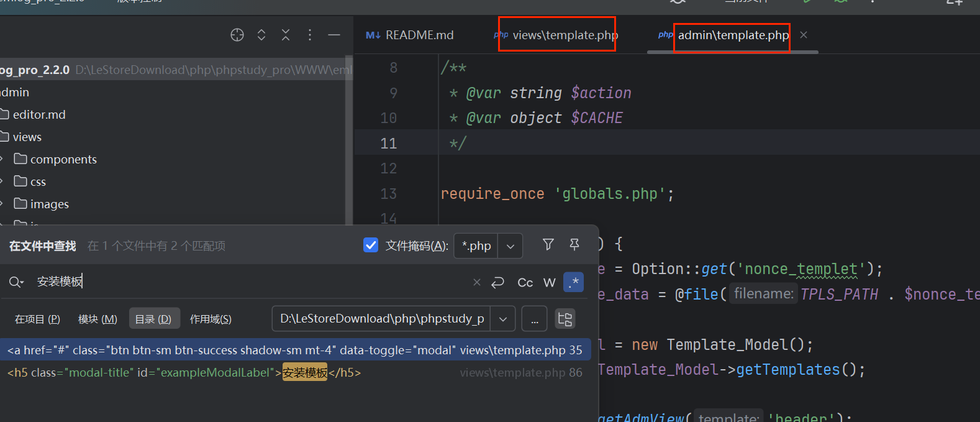Click the locate opened file crosshair icon
The width and height of the screenshot is (980, 422).
point(237,35)
